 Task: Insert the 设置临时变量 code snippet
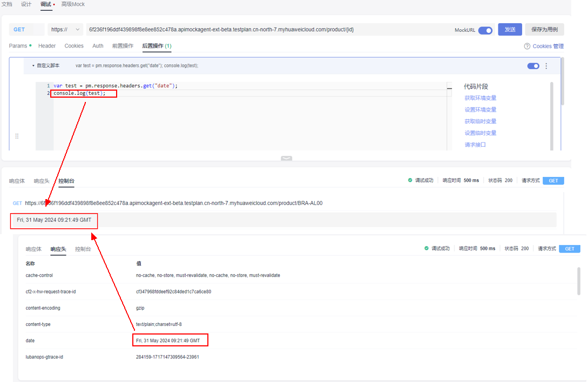(x=480, y=133)
